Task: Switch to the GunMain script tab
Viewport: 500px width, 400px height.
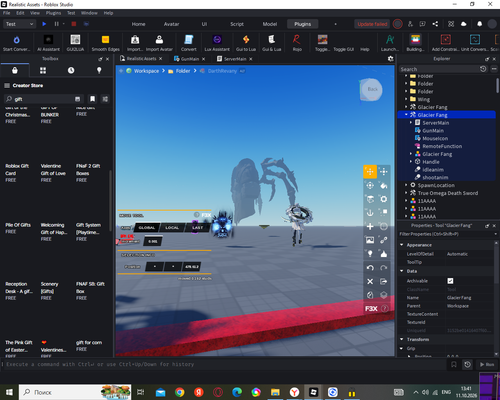Action: [x=190, y=59]
